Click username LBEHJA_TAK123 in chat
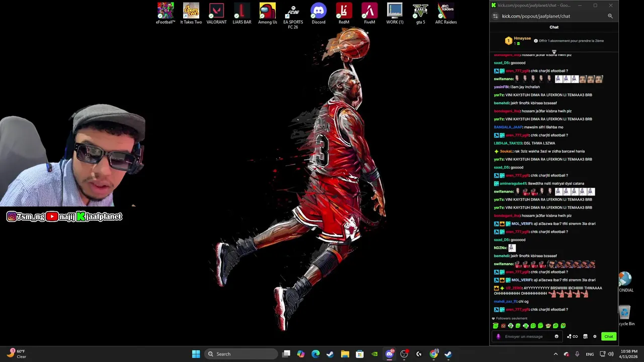Viewport: 644px width, 362px height. click(508, 143)
